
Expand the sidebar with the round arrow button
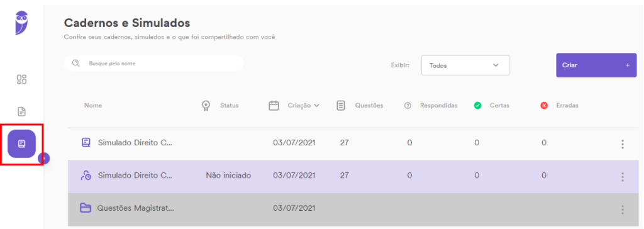[44, 159]
